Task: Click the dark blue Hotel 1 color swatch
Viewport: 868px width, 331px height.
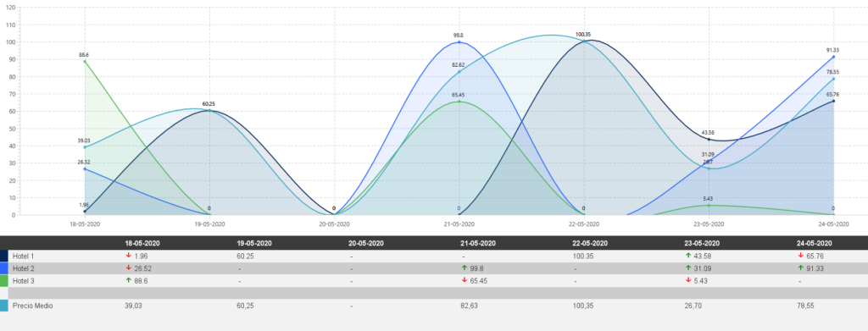Action: tap(4, 256)
